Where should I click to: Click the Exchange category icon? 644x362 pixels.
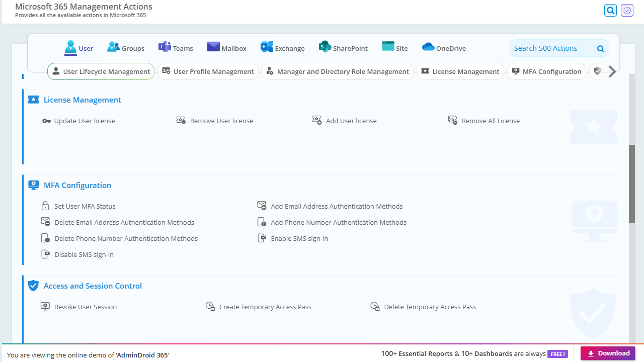tap(267, 47)
